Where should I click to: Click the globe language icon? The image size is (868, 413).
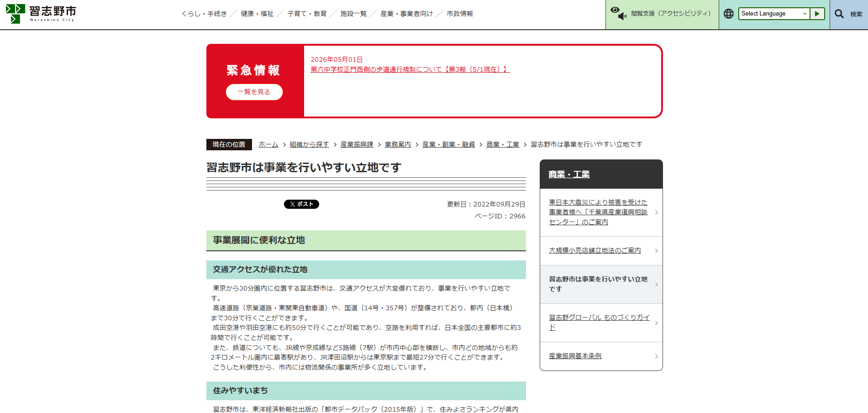click(x=729, y=14)
